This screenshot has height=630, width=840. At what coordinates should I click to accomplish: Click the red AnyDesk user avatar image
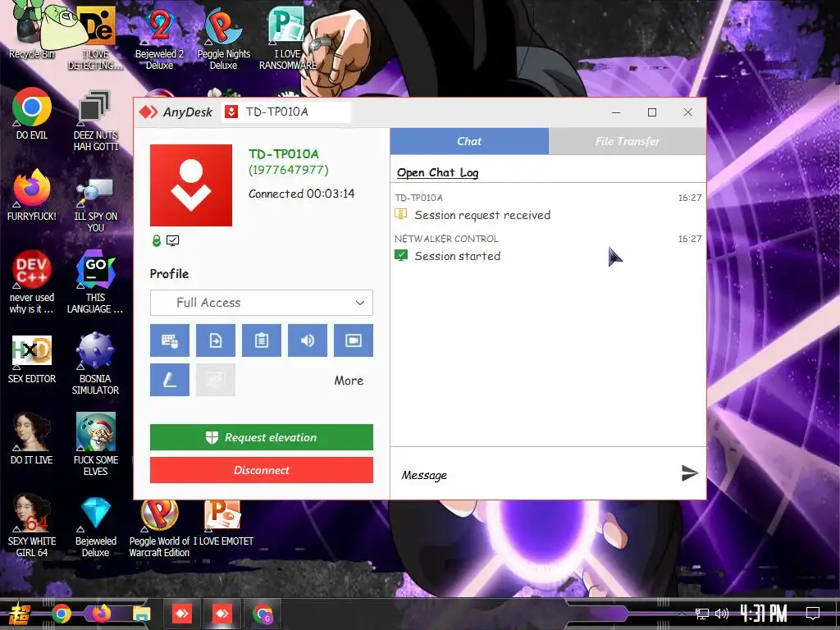191,185
